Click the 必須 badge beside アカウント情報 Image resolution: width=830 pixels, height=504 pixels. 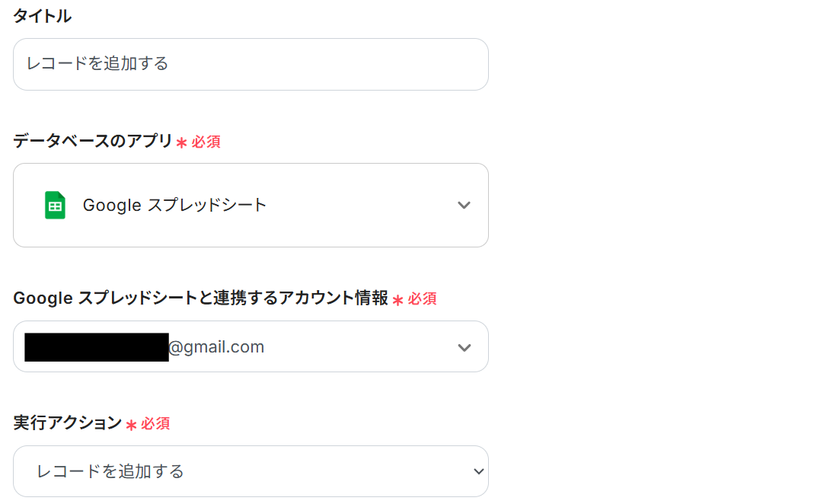(423, 298)
